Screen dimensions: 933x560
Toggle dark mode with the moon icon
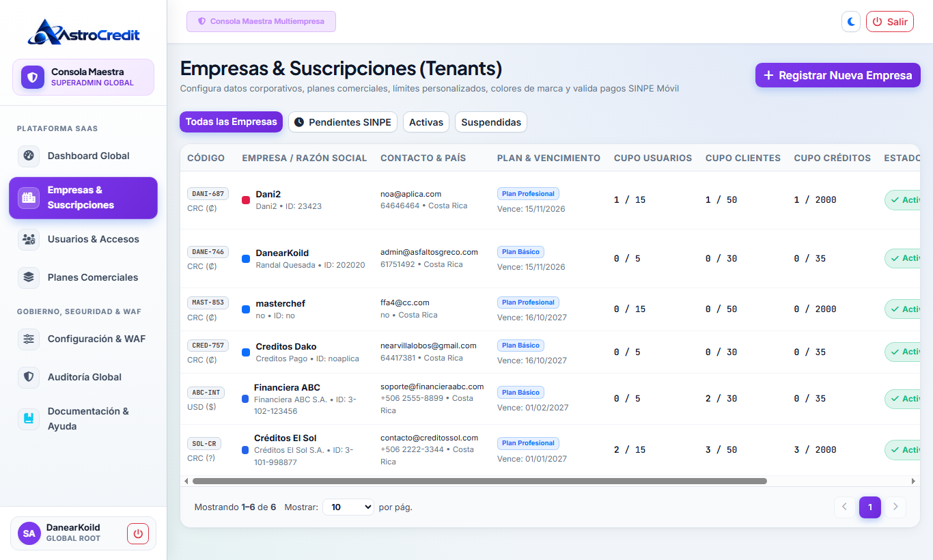click(851, 22)
